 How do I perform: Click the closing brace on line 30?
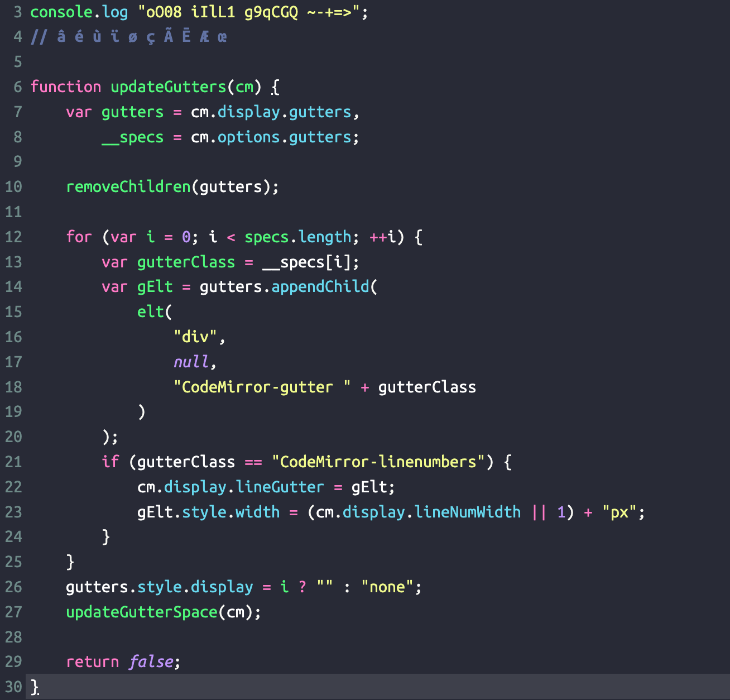[x=35, y=687]
